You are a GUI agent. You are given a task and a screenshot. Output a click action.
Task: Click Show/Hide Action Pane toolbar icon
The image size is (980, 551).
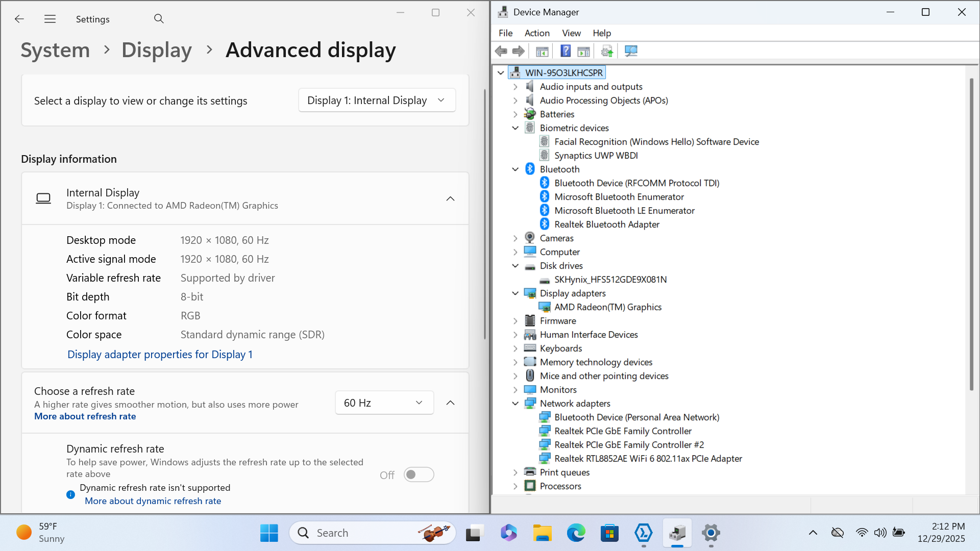[583, 51]
